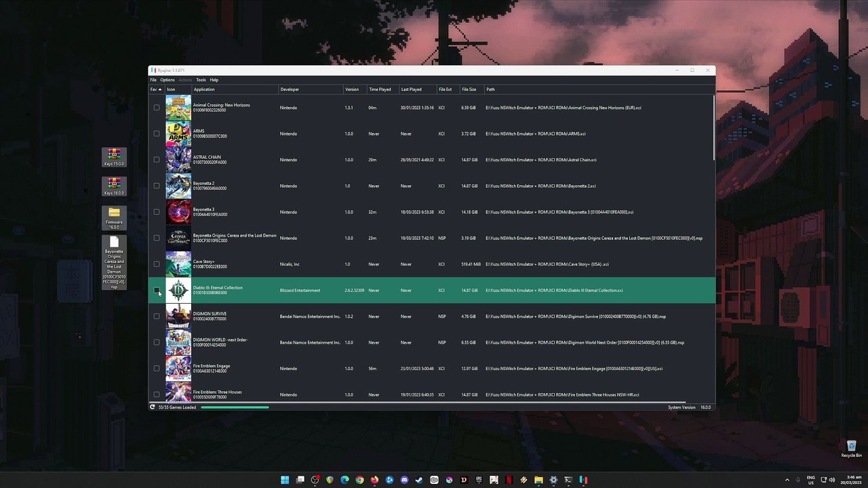
Task: Sort by the File Ext column header
Action: point(448,89)
